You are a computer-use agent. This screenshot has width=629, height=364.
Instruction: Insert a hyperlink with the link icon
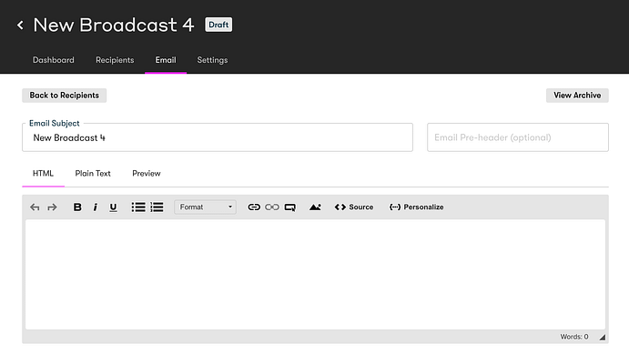pyautogui.click(x=254, y=207)
